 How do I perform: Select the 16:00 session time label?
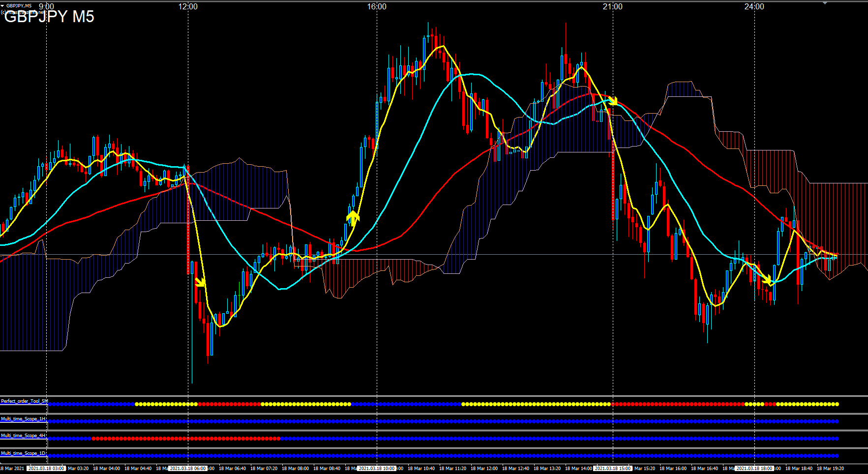click(377, 6)
